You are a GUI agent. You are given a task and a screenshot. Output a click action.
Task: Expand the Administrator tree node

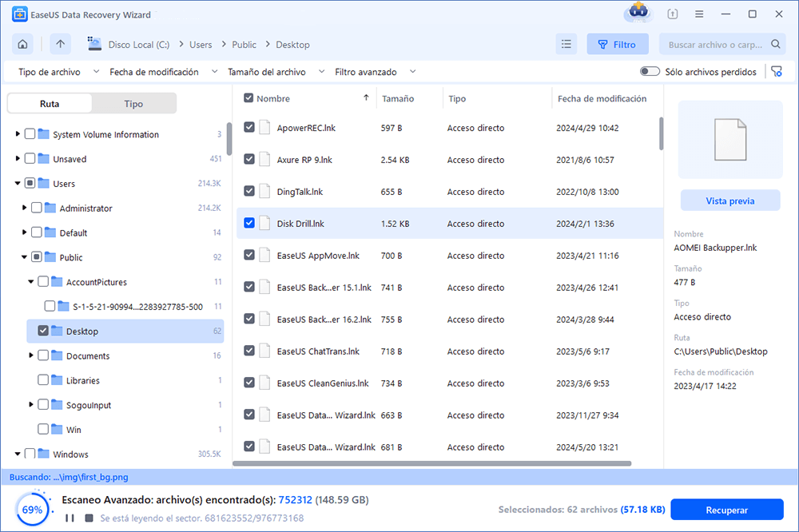(24, 208)
